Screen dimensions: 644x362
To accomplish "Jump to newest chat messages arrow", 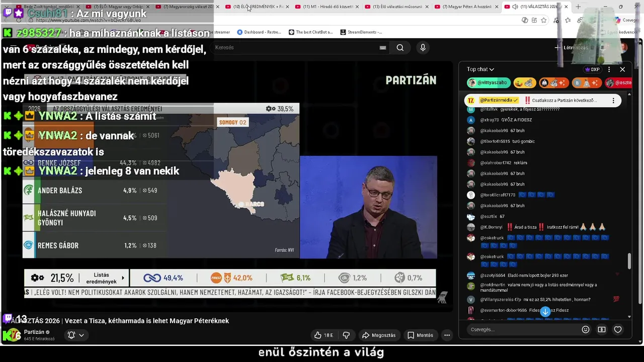I will pos(545,311).
